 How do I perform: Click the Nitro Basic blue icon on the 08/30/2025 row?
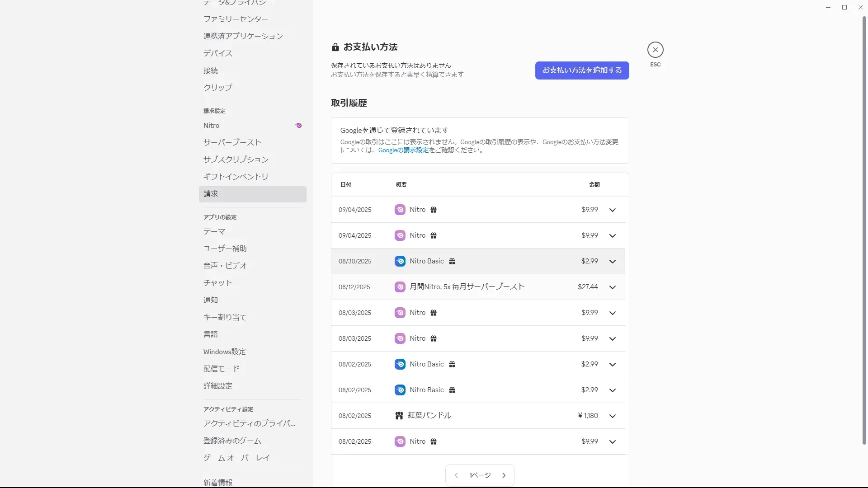(400, 261)
